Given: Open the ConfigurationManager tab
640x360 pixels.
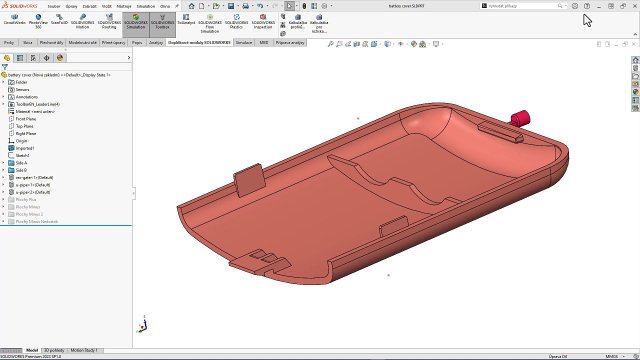Looking at the screenshot, I should [33, 58].
